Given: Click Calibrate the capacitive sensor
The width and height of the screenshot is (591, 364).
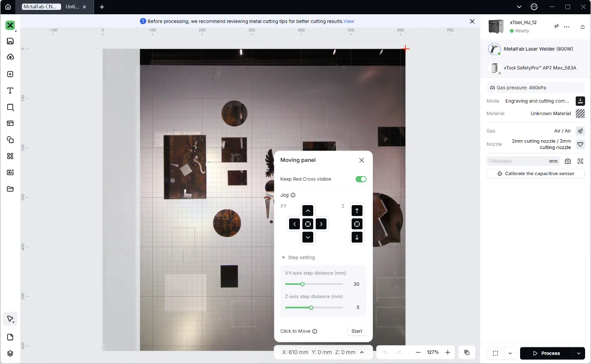Looking at the screenshot, I should tap(535, 174).
